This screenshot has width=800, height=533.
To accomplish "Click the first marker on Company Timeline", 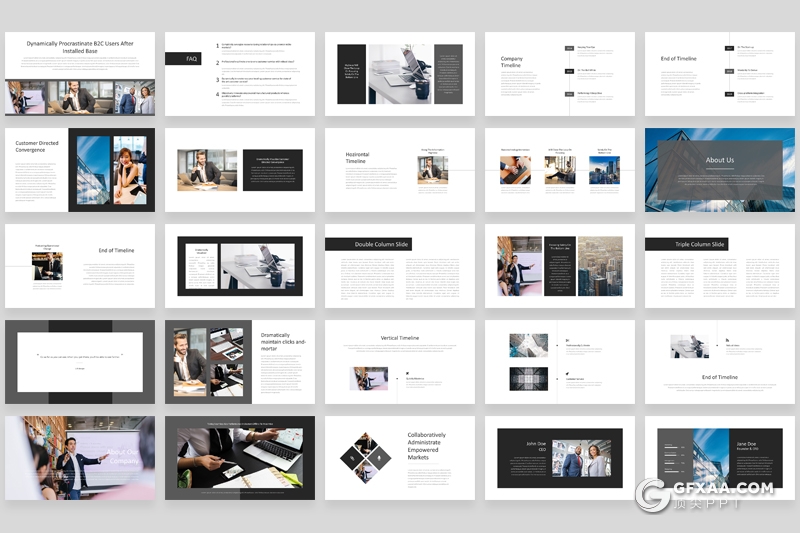I will pyautogui.click(x=569, y=47).
